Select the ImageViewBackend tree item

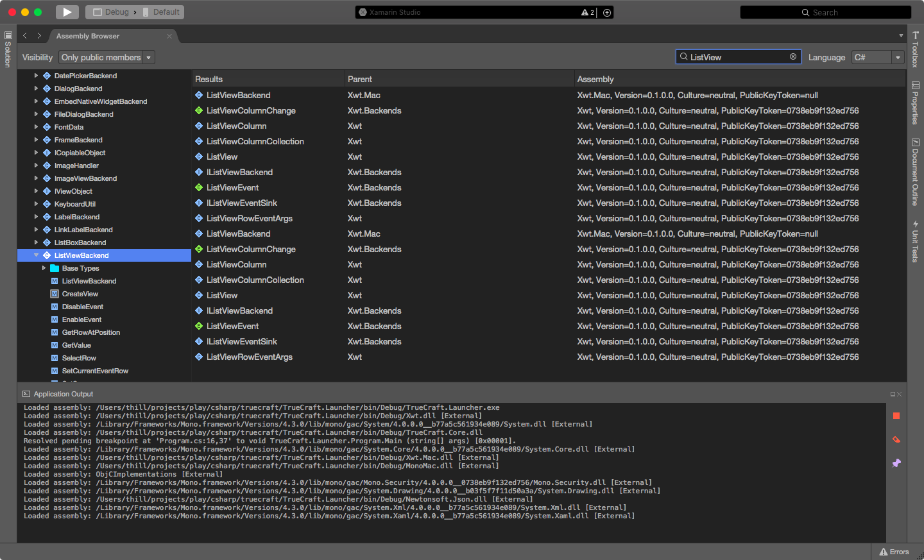click(x=85, y=178)
